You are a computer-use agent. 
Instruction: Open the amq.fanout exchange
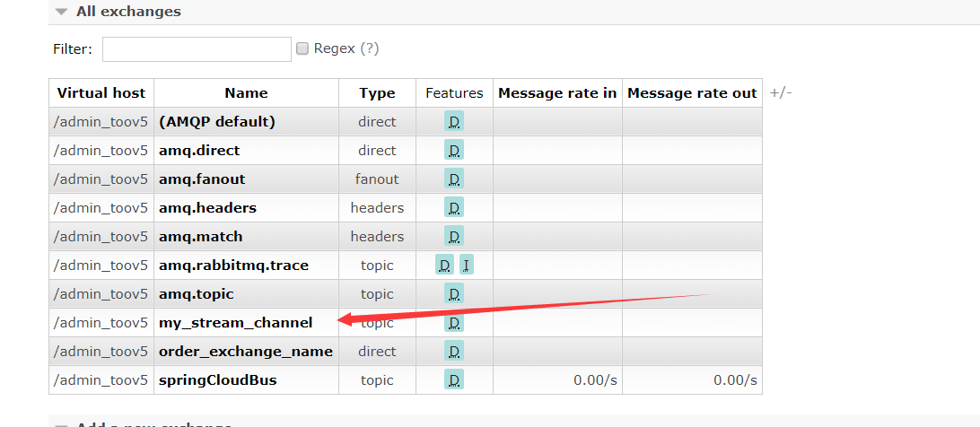click(x=202, y=179)
